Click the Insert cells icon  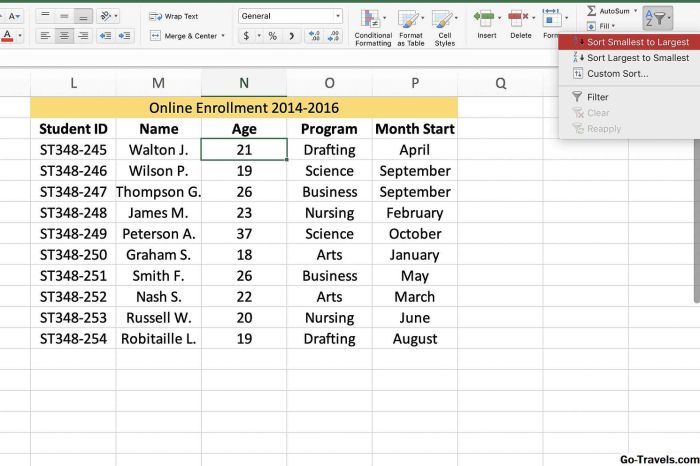pos(484,18)
